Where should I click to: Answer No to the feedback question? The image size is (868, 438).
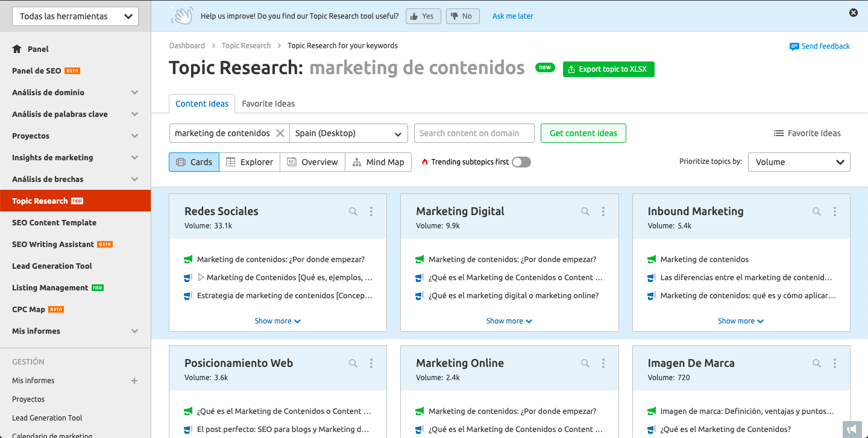pyautogui.click(x=463, y=16)
